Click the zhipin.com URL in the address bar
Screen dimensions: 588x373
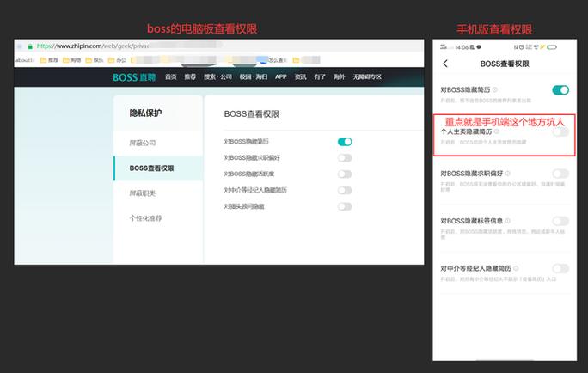(93, 46)
